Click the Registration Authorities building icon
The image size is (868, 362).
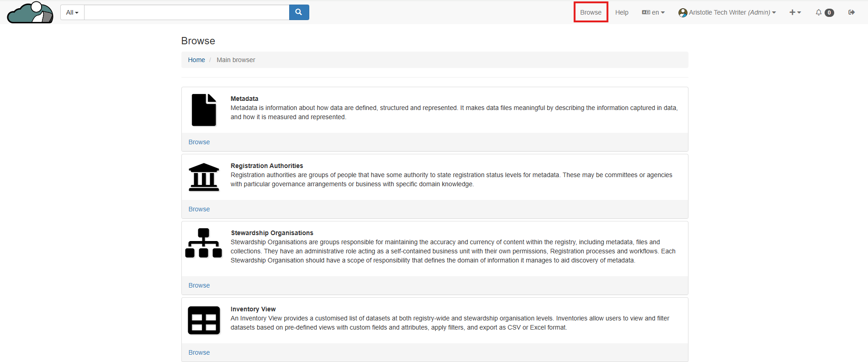[204, 177]
